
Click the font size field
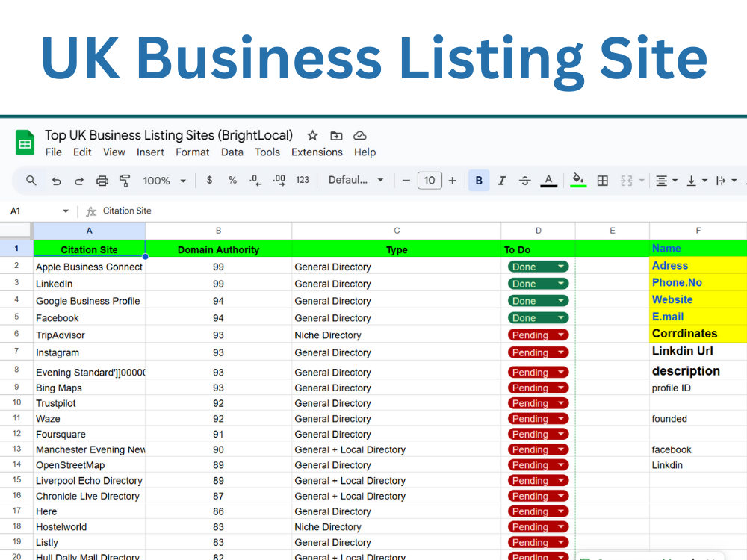point(430,181)
